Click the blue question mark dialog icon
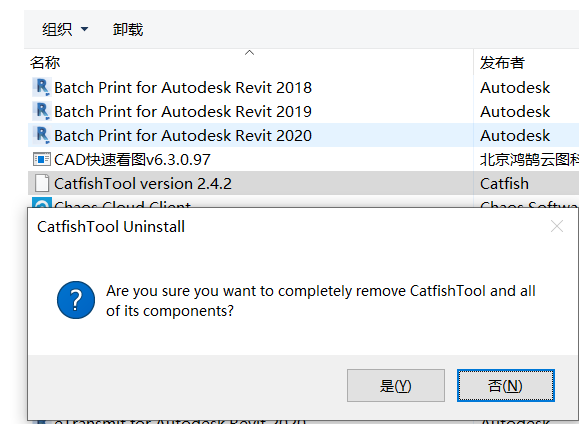 [x=76, y=300]
